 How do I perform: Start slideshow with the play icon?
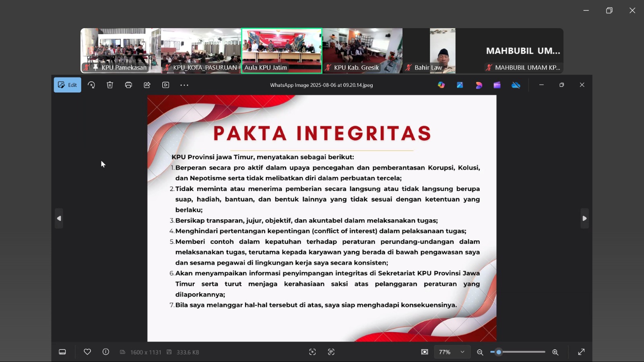point(165,85)
